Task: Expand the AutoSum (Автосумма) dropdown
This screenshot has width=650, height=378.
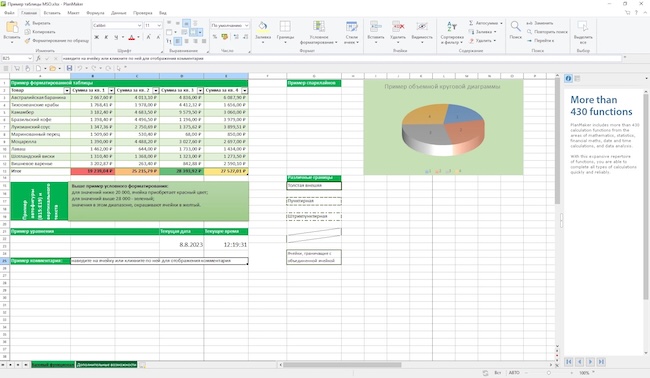Action: coord(501,23)
